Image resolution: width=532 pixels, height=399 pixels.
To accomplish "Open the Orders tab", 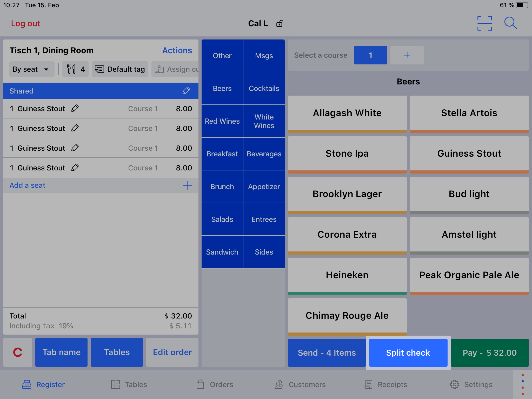I will point(215,384).
